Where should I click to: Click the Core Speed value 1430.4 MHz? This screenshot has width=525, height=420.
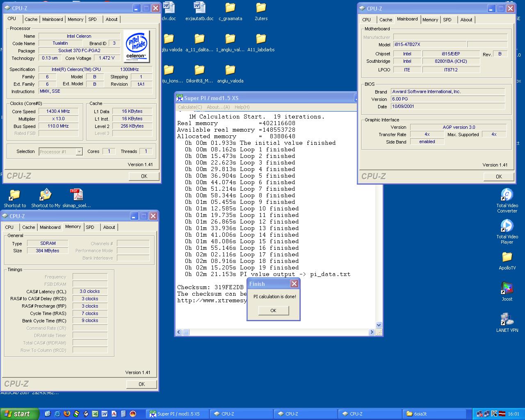[x=58, y=111]
